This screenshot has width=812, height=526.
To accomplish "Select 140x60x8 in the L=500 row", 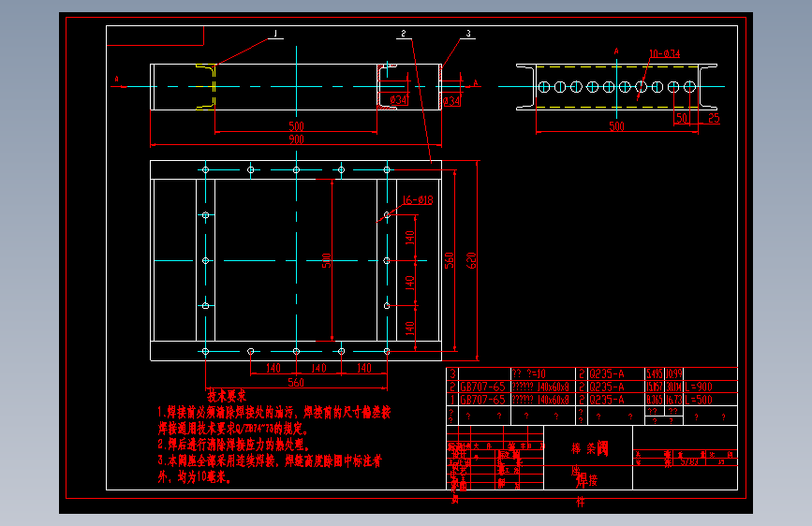I will pos(553,400).
